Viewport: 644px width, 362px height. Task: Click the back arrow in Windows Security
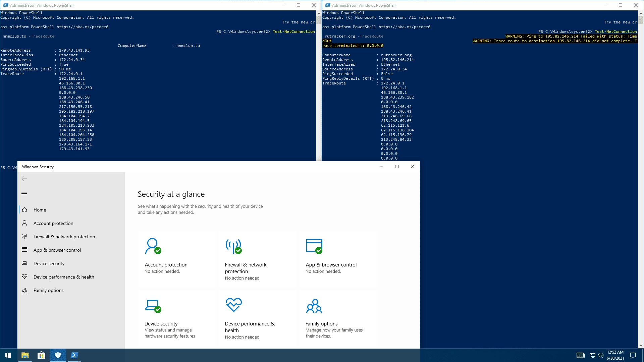tap(24, 179)
